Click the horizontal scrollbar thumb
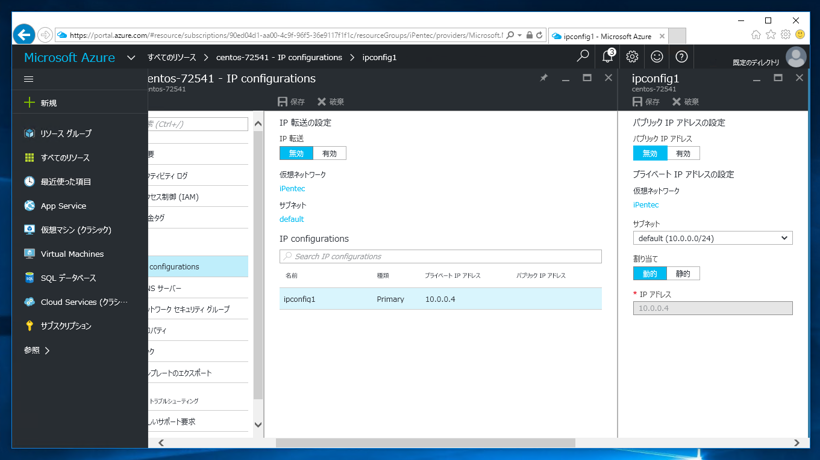820x460 pixels. click(425, 442)
